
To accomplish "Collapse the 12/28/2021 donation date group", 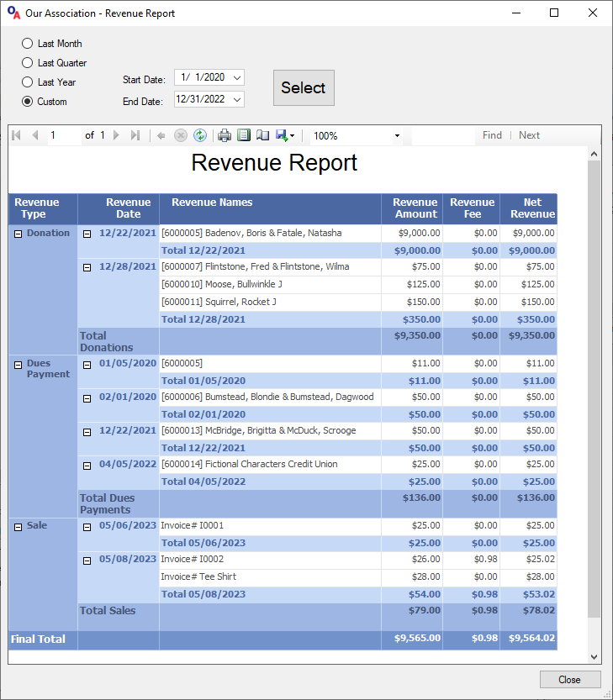I will coord(87,267).
